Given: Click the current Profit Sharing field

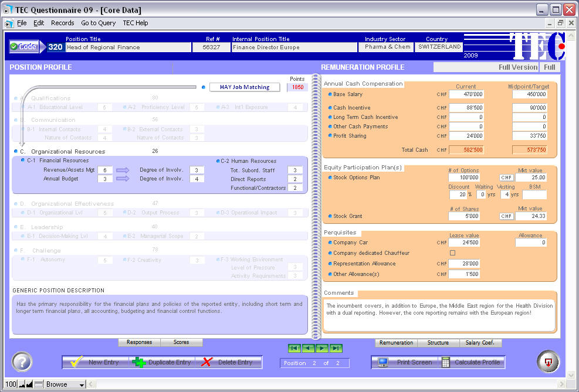Looking at the screenshot, I should [x=466, y=136].
